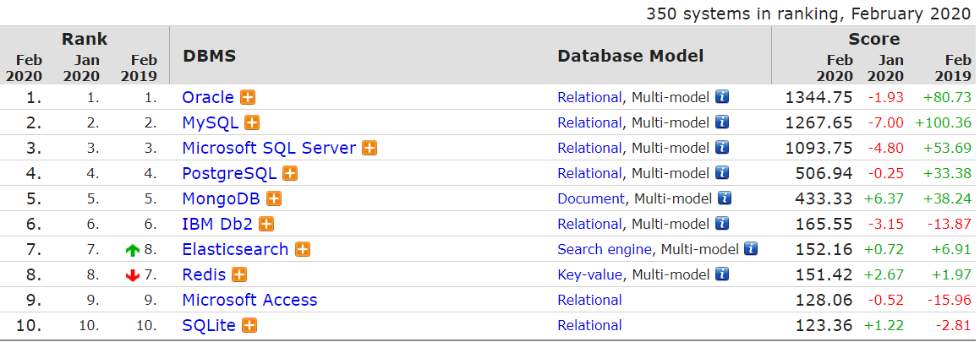Viewport: 980px width, 342px height.
Task: Click the info icon in MongoDB's row
Action: click(x=725, y=198)
